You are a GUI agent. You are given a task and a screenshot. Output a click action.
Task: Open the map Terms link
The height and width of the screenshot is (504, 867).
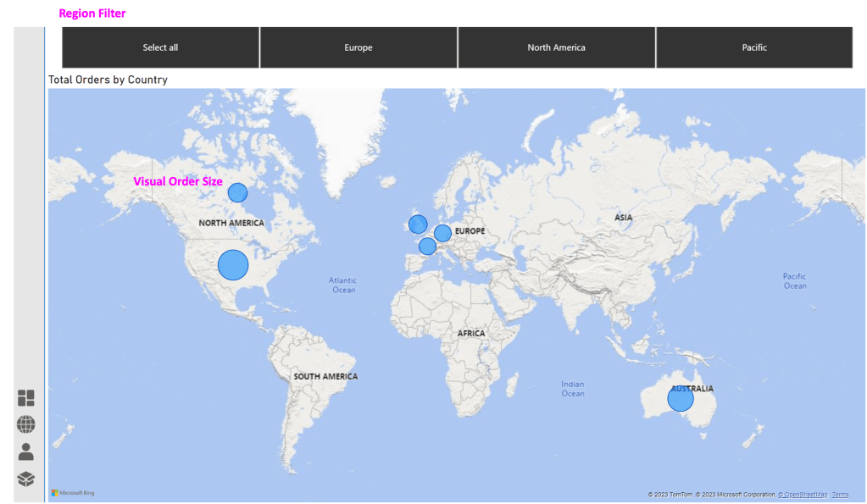840,495
